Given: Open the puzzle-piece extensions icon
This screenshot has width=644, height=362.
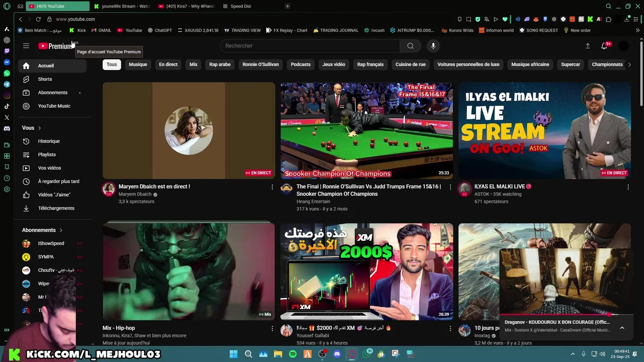Looking at the screenshot, I should click(x=609, y=19).
